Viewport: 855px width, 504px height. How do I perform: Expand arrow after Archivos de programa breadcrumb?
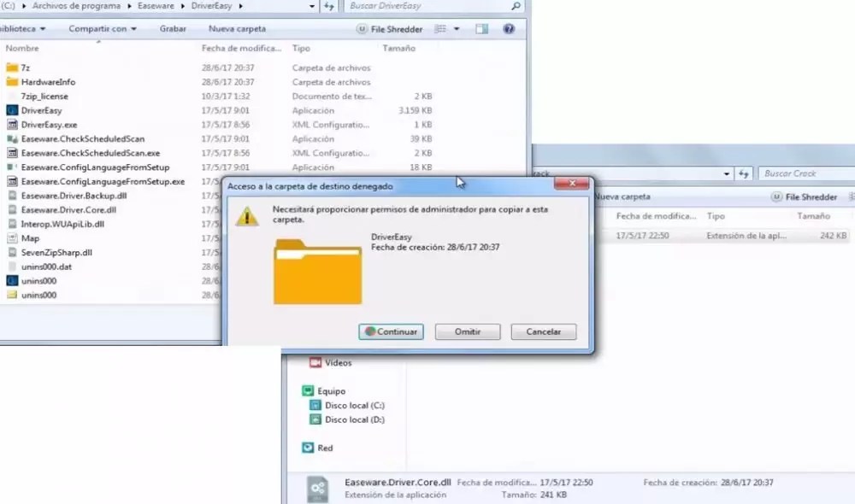129,6
